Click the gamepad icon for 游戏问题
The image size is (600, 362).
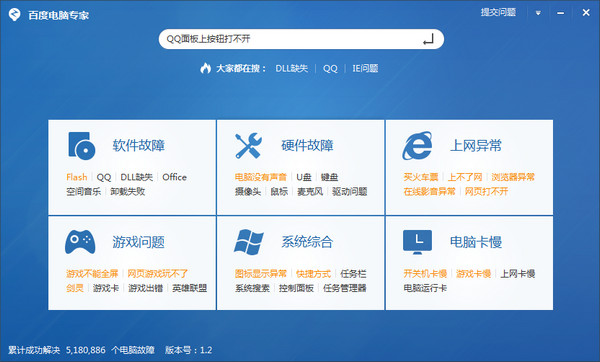(x=80, y=242)
